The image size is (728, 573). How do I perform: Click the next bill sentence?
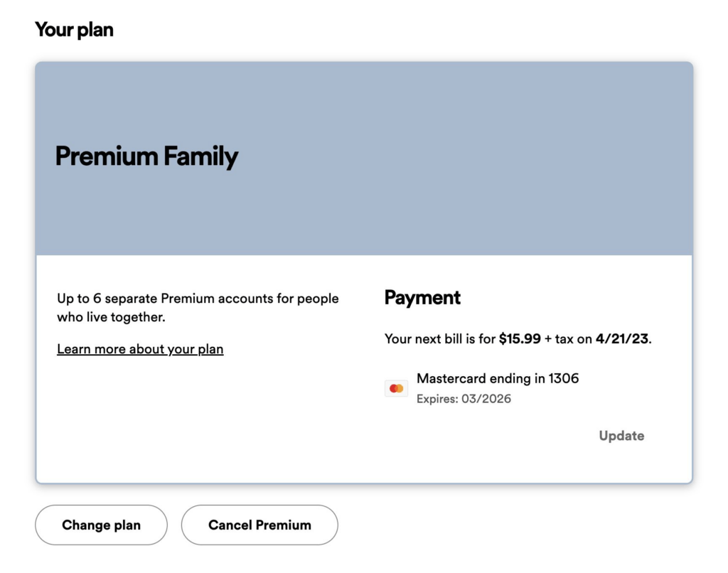pyautogui.click(x=518, y=338)
